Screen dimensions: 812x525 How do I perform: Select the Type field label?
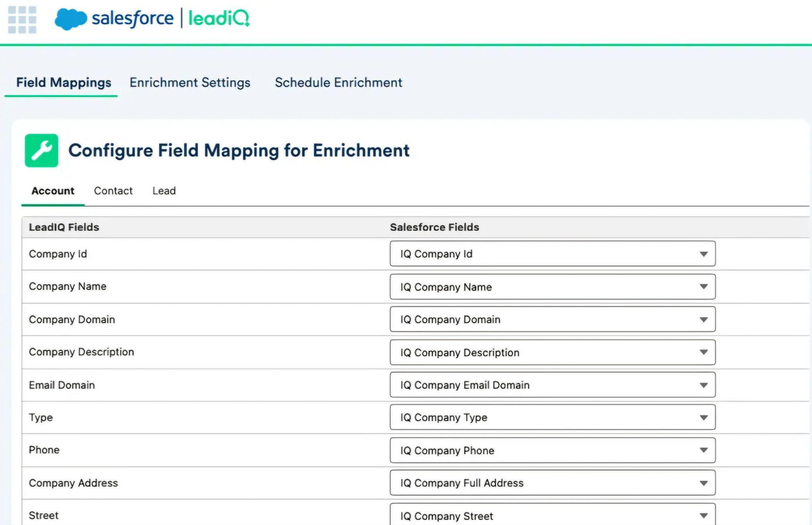tap(41, 418)
